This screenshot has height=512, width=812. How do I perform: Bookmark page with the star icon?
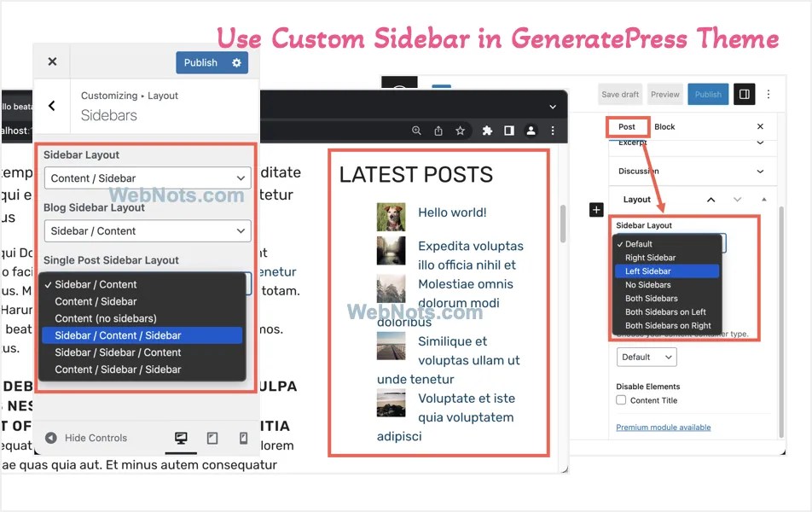460,131
